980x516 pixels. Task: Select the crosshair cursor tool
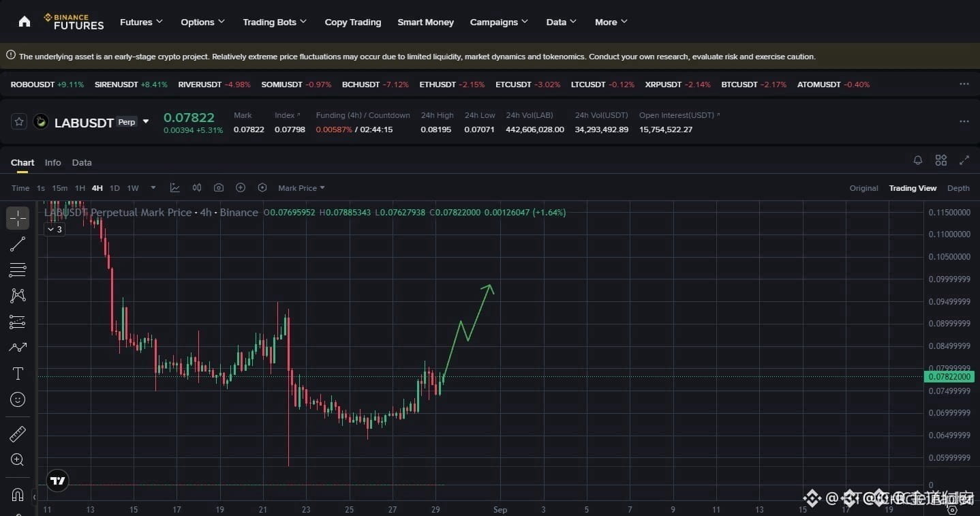tap(18, 218)
